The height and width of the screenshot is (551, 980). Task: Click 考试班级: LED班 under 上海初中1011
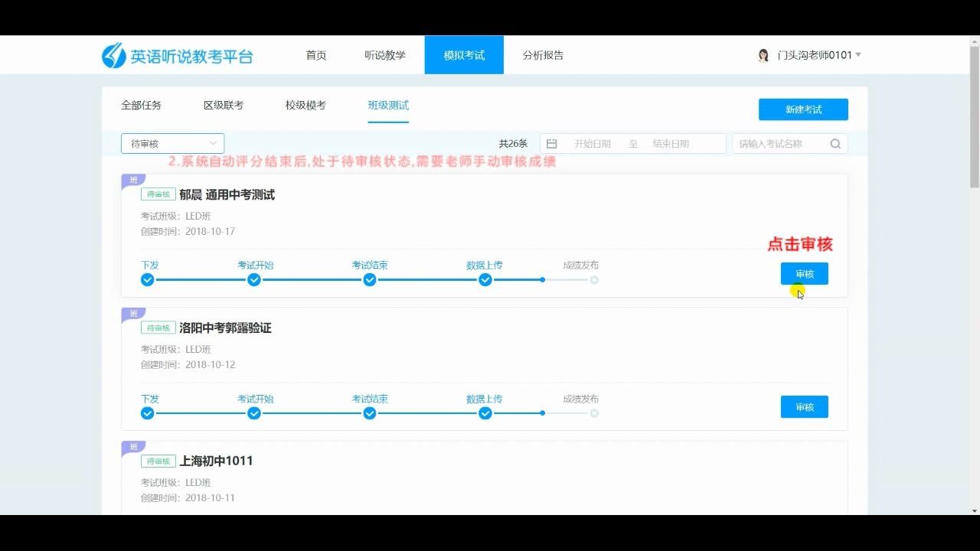coord(176,483)
